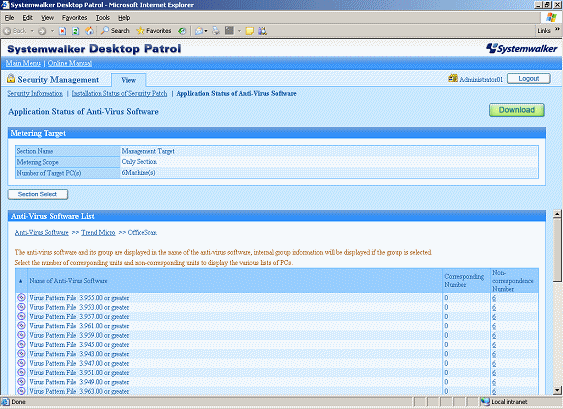Refresh the page with Refresh icon
563x409 pixels.
[x=75, y=31]
